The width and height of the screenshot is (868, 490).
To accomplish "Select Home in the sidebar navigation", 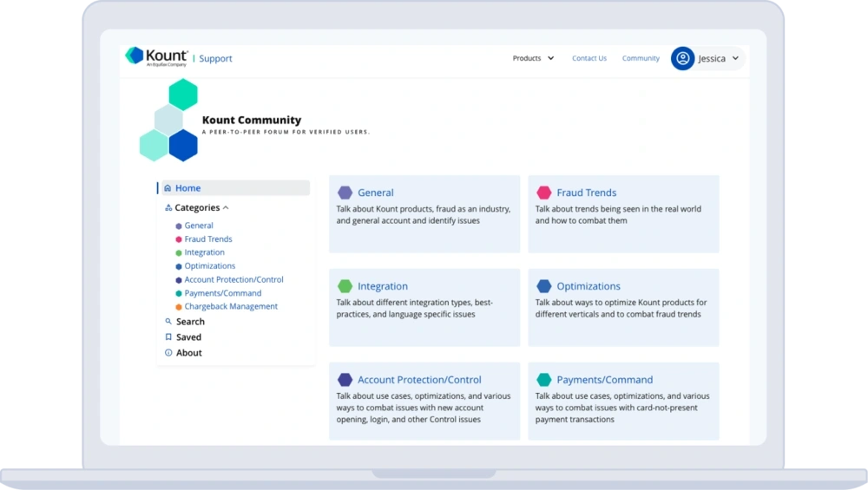I will tap(187, 188).
